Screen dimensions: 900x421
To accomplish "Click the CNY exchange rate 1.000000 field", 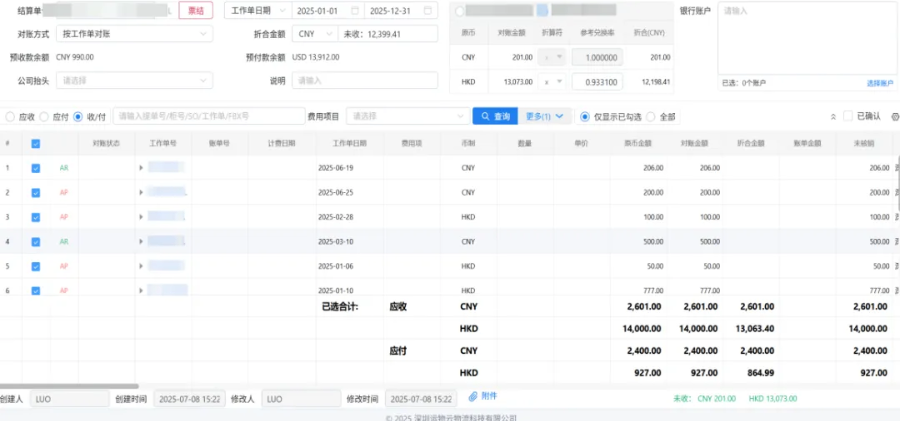I will point(597,57).
